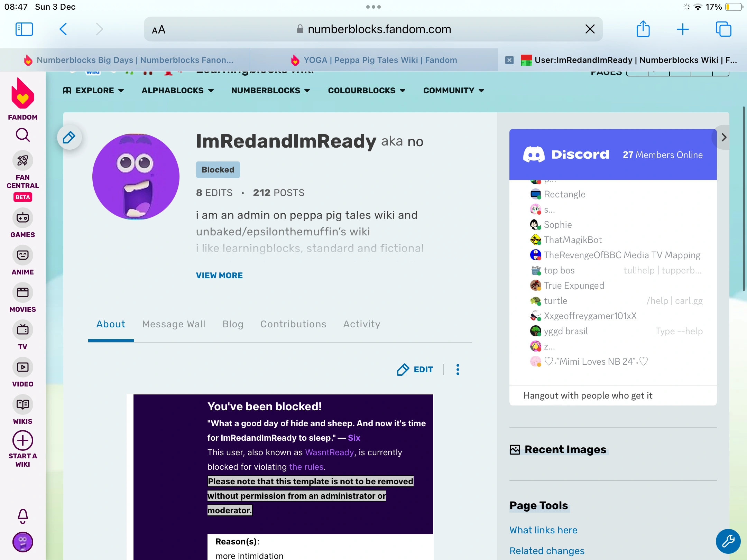Open Fandom search magnifier icon
The height and width of the screenshot is (560, 747).
pos(23,135)
